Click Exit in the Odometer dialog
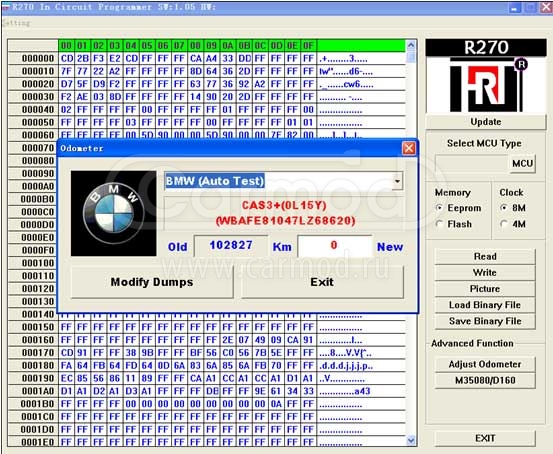 click(322, 282)
